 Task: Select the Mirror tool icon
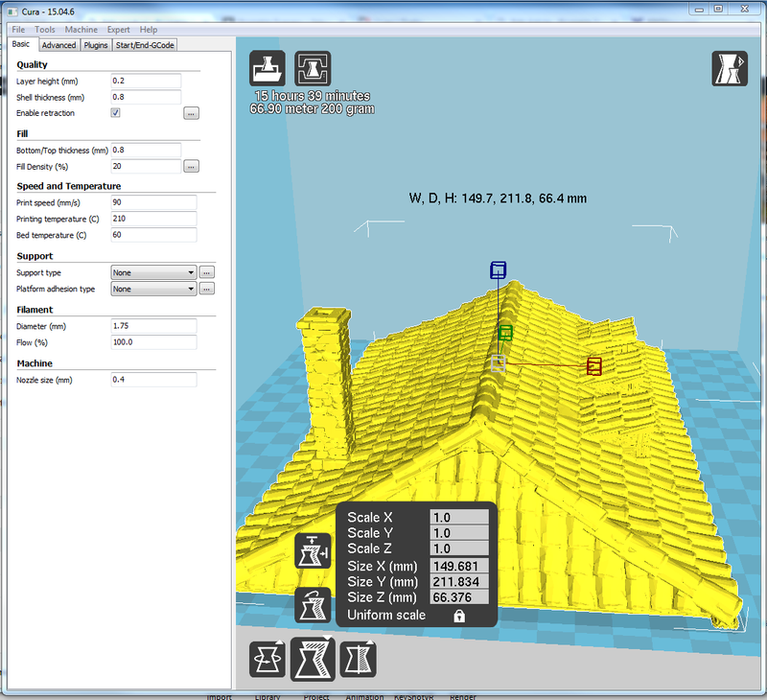pyautogui.click(x=358, y=660)
